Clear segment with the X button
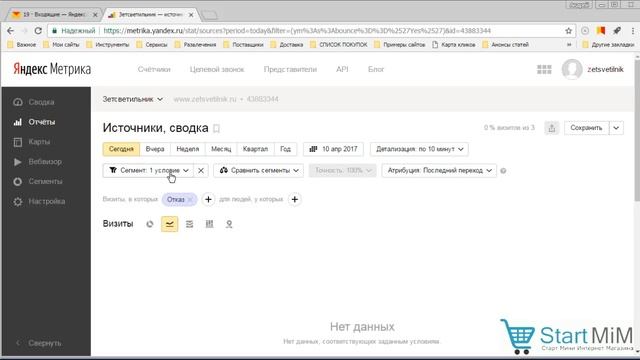This screenshot has height=360, width=640. (x=201, y=170)
